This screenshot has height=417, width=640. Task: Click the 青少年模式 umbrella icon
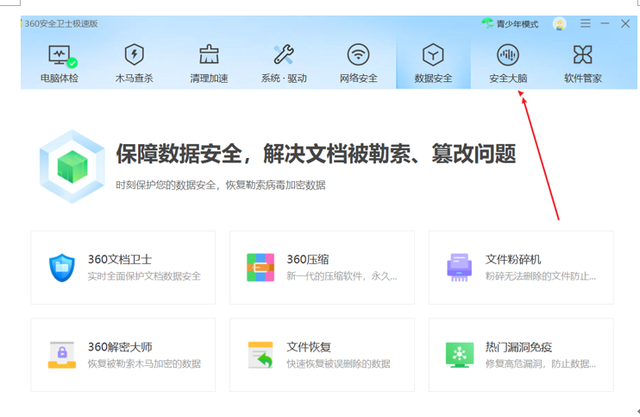[487, 23]
